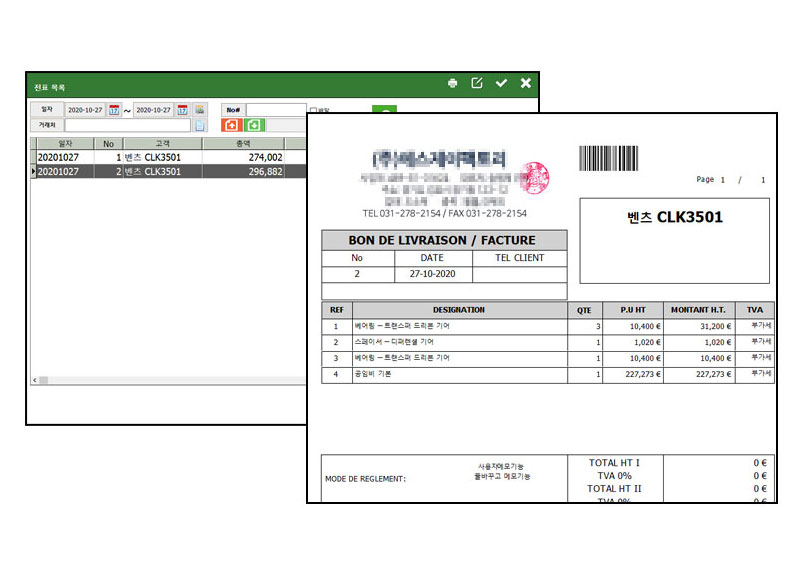Screen dimensions: 800x569
Task: Close the slip list window with X
Action: pyautogui.click(x=526, y=83)
